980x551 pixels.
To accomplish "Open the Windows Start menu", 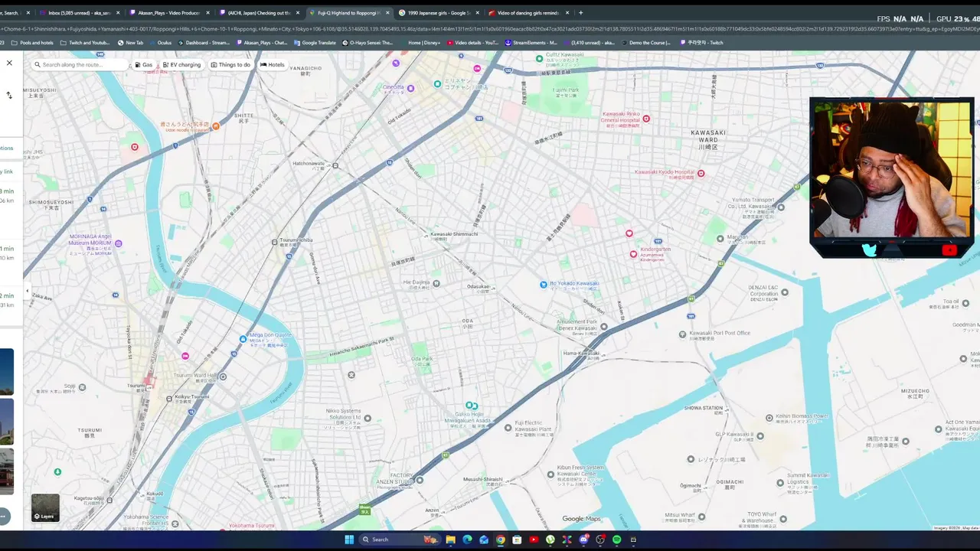I will point(349,540).
